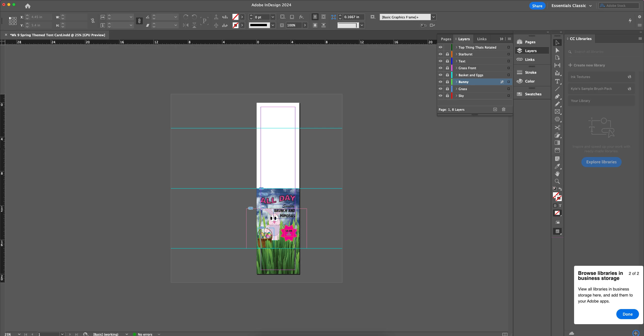Click the trash icon in Layers panel
644x336 pixels.
(503, 109)
